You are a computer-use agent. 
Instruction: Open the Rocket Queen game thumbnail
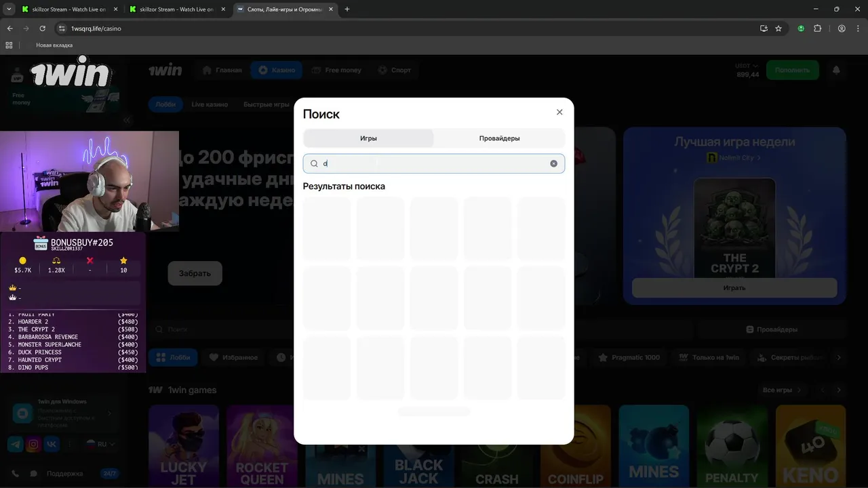click(x=262, y=446)
